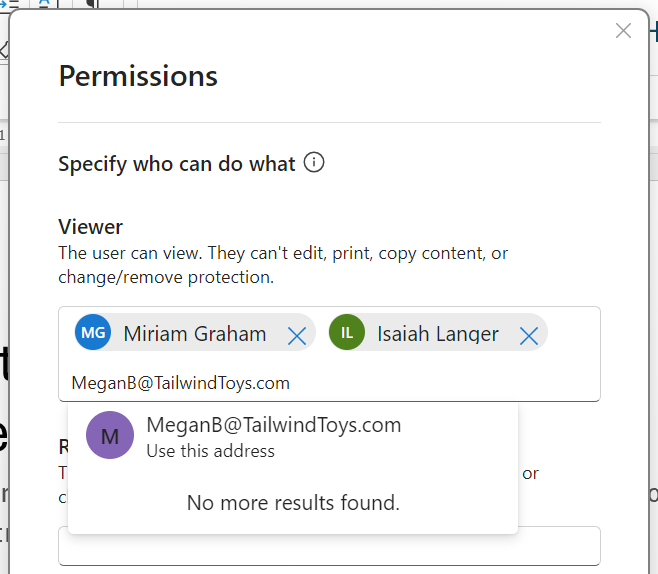Choose MeganB@TailwindToys.com from the suggestion dropdown
Screen dimensions: 658x574
(x=273, y=425)
